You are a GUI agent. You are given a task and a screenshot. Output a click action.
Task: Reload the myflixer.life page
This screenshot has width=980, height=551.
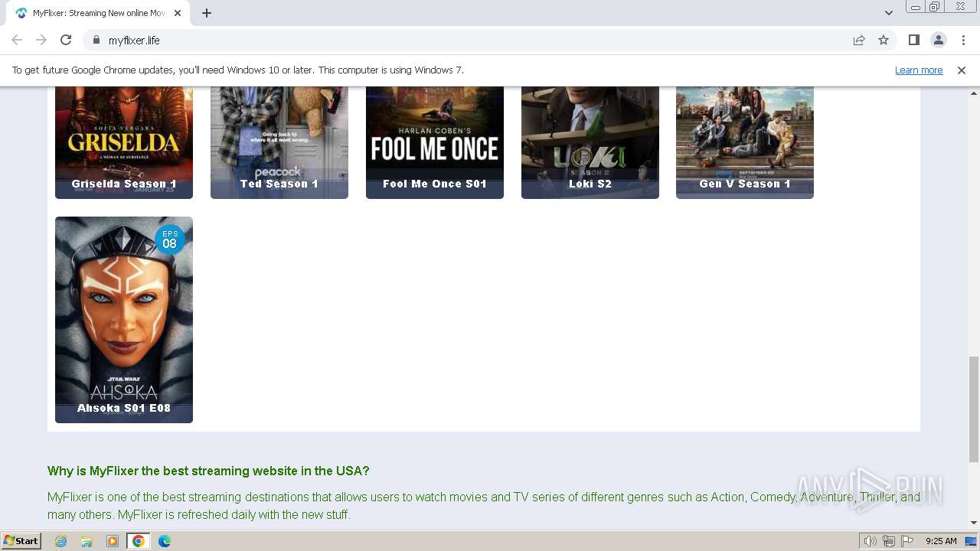[66, 40]
